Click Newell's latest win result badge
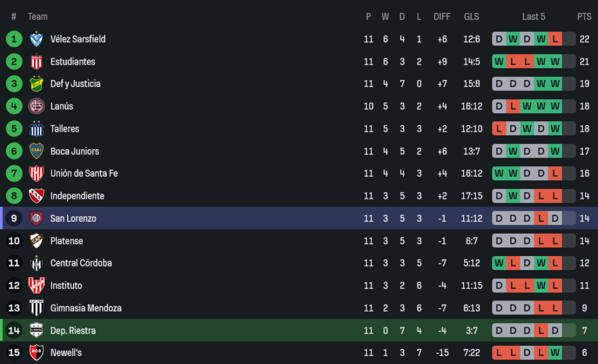The height and width of the screenshot is (364, 598). (555, 353)
